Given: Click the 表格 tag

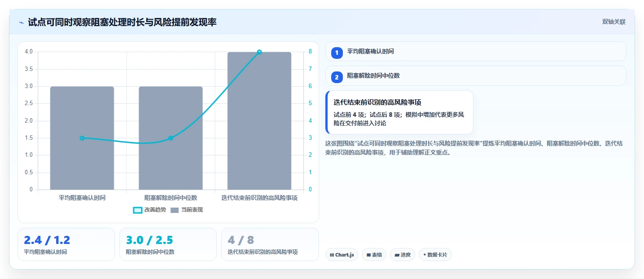Looking at the screenshot, I should tap(374, 255).
